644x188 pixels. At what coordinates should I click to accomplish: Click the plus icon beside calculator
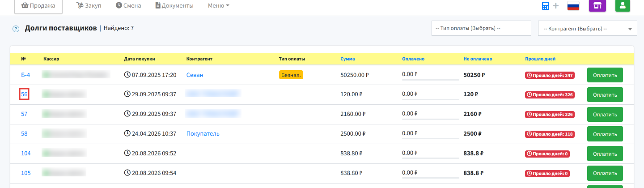tap(556, 6)
